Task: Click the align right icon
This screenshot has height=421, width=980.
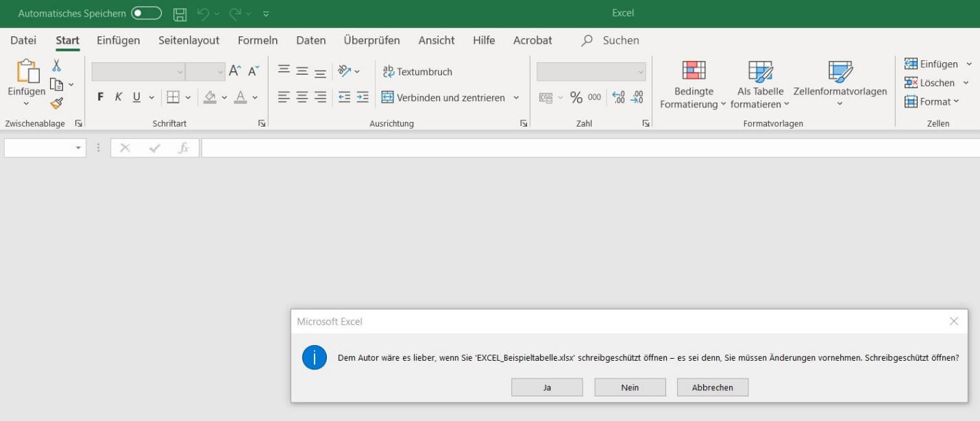Action: coord(320,97)
